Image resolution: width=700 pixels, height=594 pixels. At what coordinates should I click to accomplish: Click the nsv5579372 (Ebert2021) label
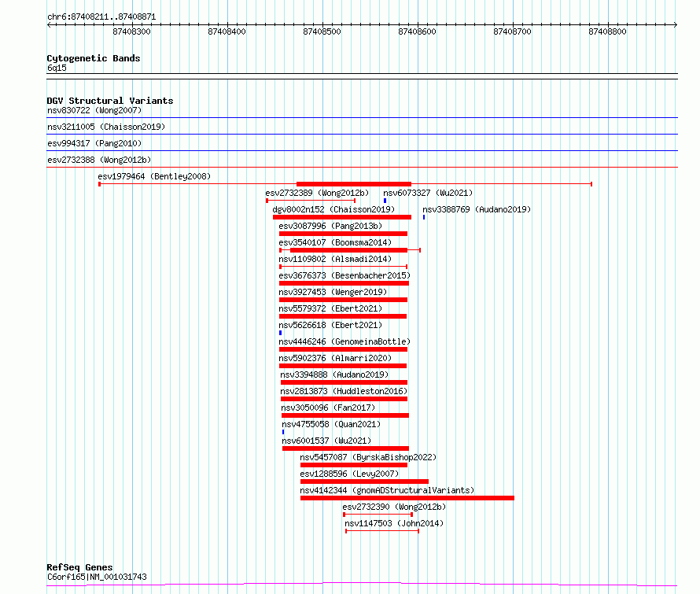tap(330, 308)
